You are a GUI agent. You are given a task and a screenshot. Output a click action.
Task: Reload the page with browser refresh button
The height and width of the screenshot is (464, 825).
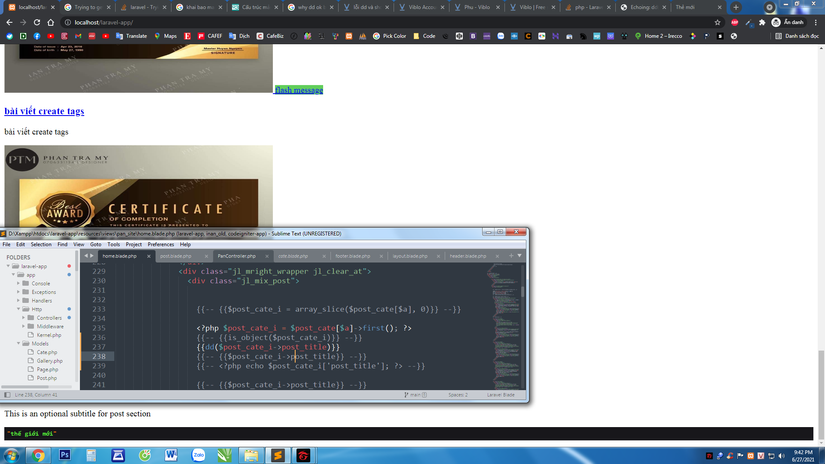pyautogui.click(x=37, y=22)
